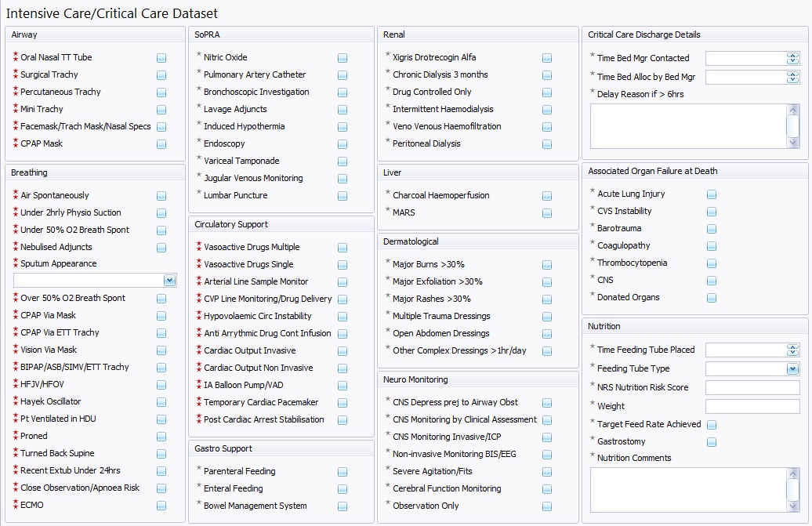This screenshot has height=526, width=812.
Task: Check the Donated Organs box
Action: coord(712,298)
